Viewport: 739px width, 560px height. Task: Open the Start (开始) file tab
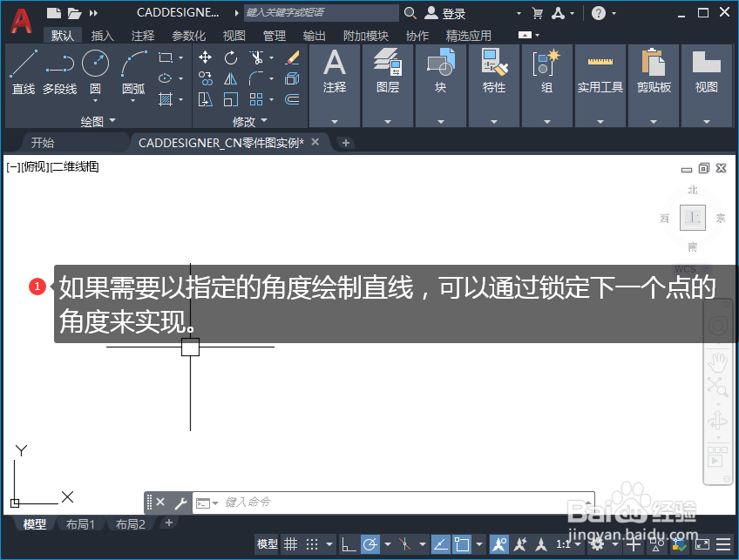tap(43, 143)
